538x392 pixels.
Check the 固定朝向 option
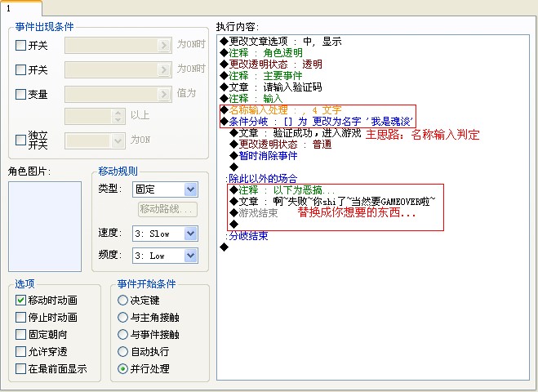pos(20,334)
